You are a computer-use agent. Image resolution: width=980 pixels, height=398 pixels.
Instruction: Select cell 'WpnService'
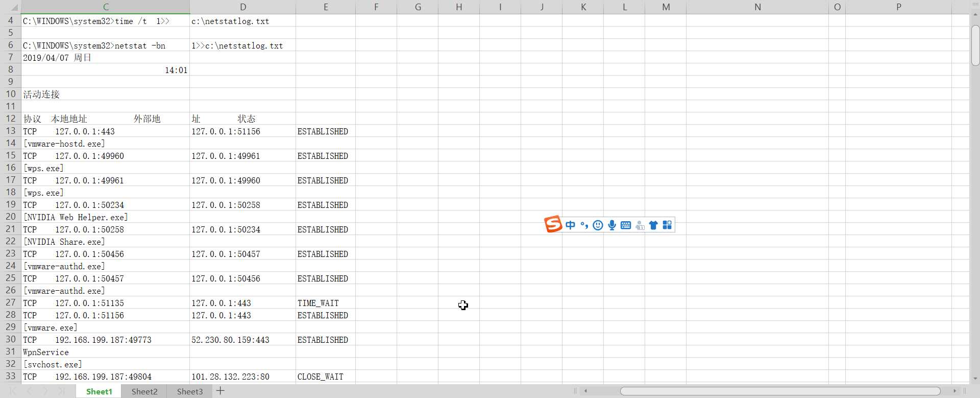(106, 352)
